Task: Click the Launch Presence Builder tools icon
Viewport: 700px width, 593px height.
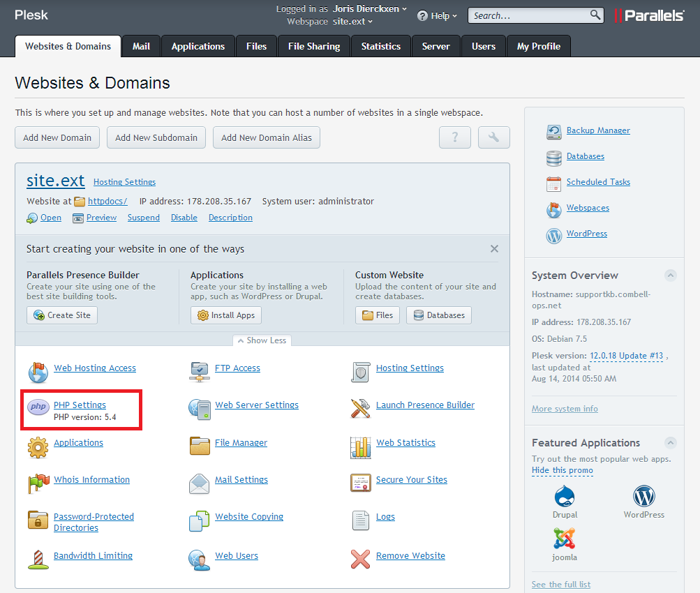Action: point(360,408)
